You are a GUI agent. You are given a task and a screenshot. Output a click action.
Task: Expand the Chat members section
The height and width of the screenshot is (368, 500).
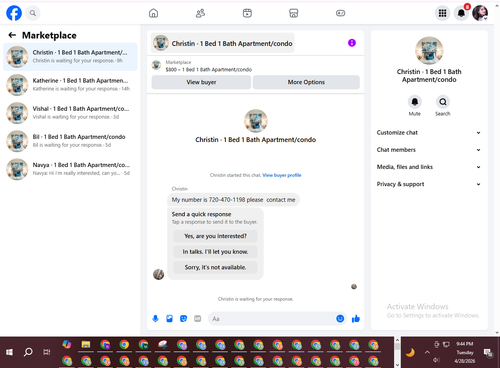429,150
